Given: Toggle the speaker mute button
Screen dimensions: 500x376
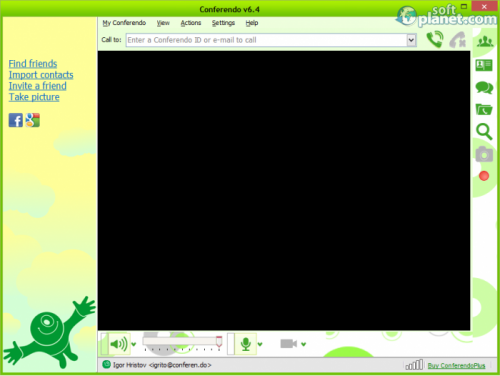Looking at the screenshot, I should pos(119,344).
